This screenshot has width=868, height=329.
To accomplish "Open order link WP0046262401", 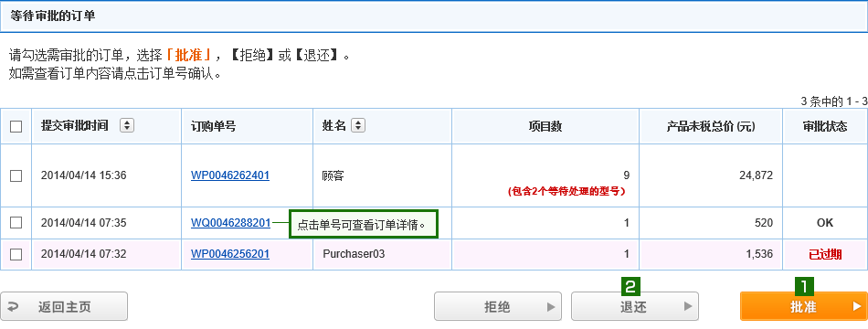I will tap(230, 175).
